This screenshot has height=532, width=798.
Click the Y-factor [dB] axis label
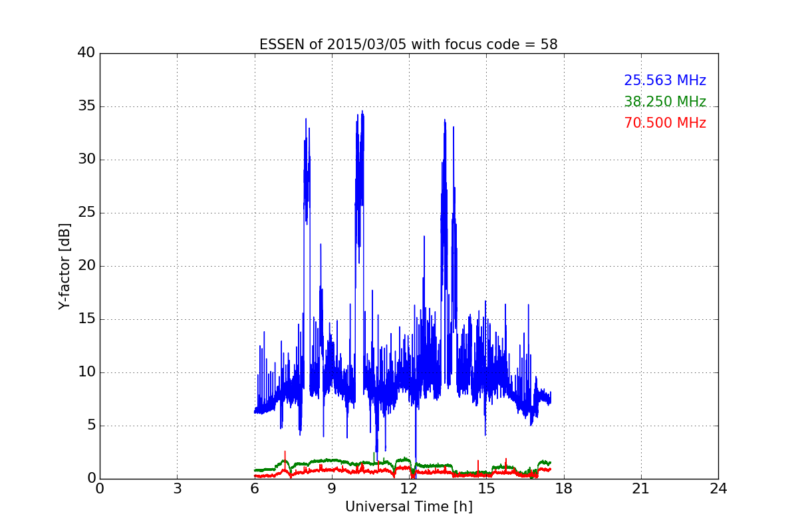[65, 266]
